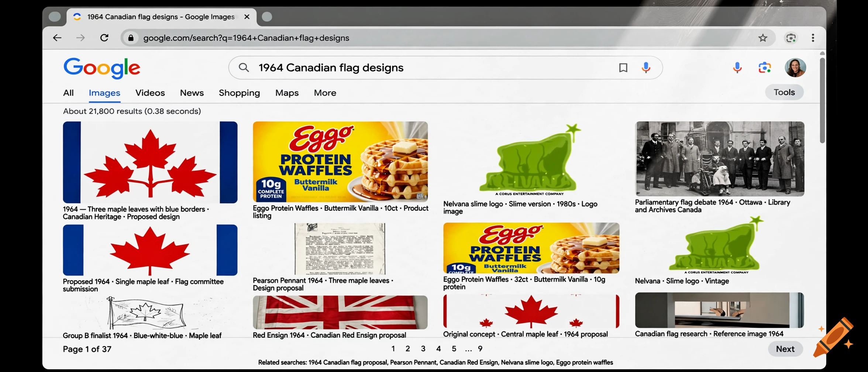Close the 1964 Canadian flag designs tab

click(x=247, y=17)
